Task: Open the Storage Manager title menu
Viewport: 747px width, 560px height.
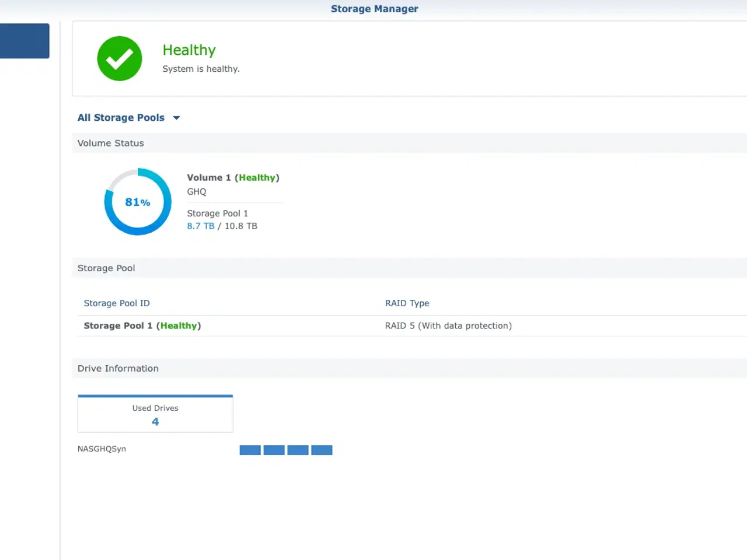Action: (374, 9)
